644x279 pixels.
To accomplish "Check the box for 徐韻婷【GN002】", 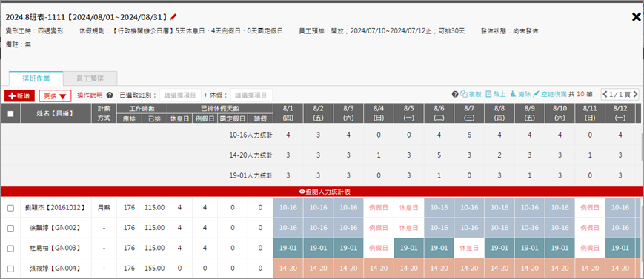I will (10, 228).
